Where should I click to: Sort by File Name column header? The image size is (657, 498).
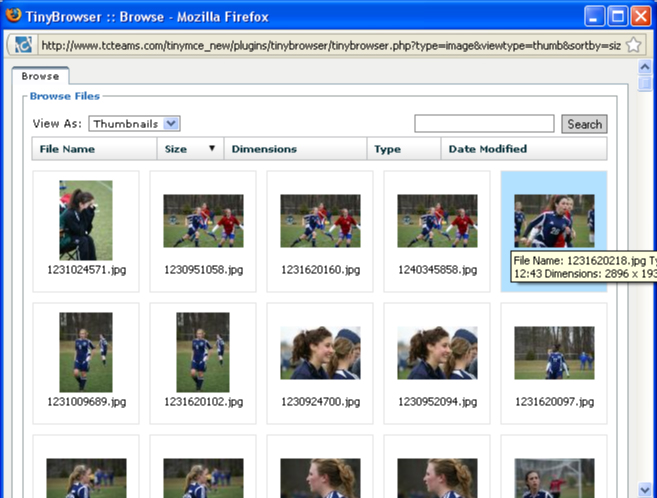coord(94,149)
